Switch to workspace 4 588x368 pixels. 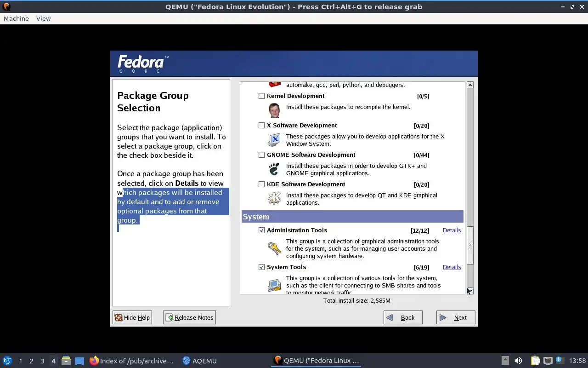pyautogui.click(x=53, y=361)
